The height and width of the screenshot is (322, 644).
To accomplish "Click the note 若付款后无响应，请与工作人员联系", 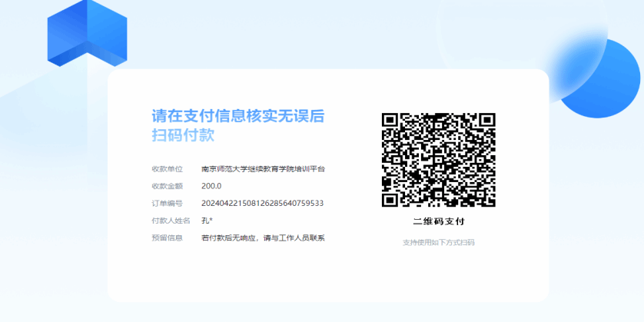I will click(263, 237).
